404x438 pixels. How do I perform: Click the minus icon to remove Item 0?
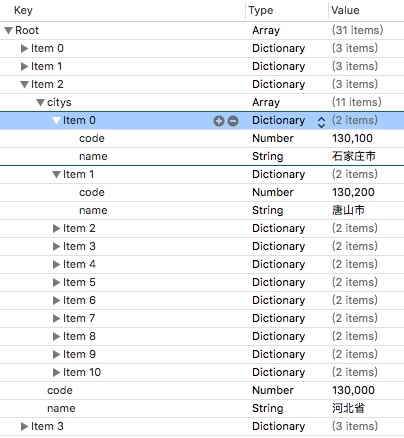pos(233,121)
